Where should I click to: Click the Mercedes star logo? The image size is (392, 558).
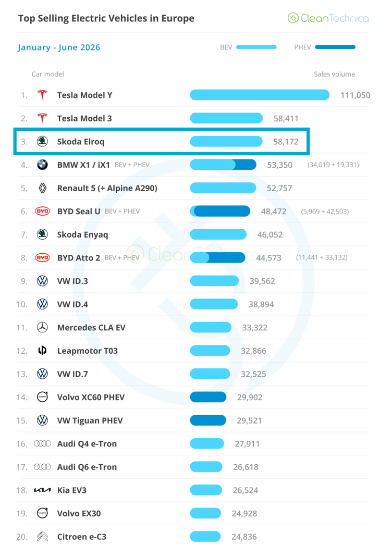click(x=42, y=327)
